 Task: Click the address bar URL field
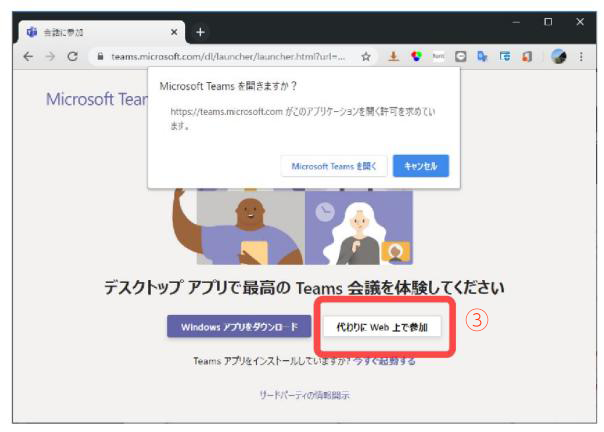[230, 57]
